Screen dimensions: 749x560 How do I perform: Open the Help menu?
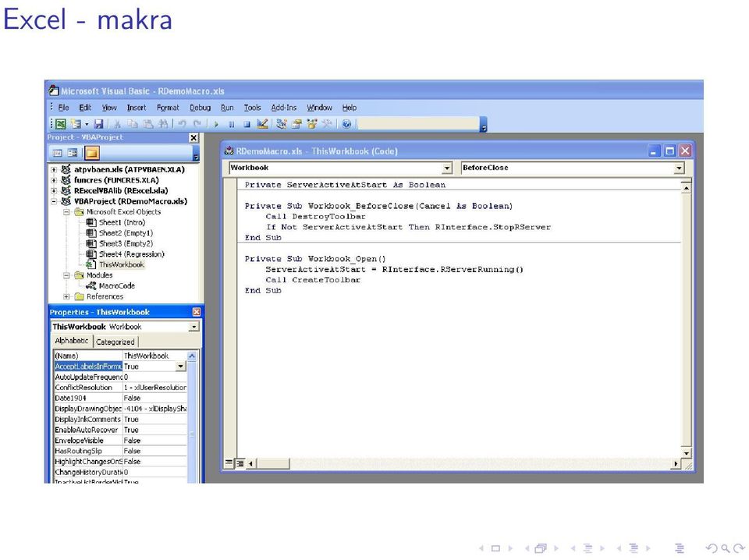(x=350, y=108)
